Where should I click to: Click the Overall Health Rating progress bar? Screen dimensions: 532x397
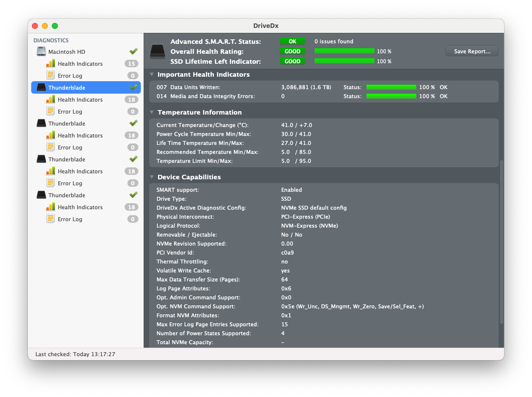pos(345,51)
